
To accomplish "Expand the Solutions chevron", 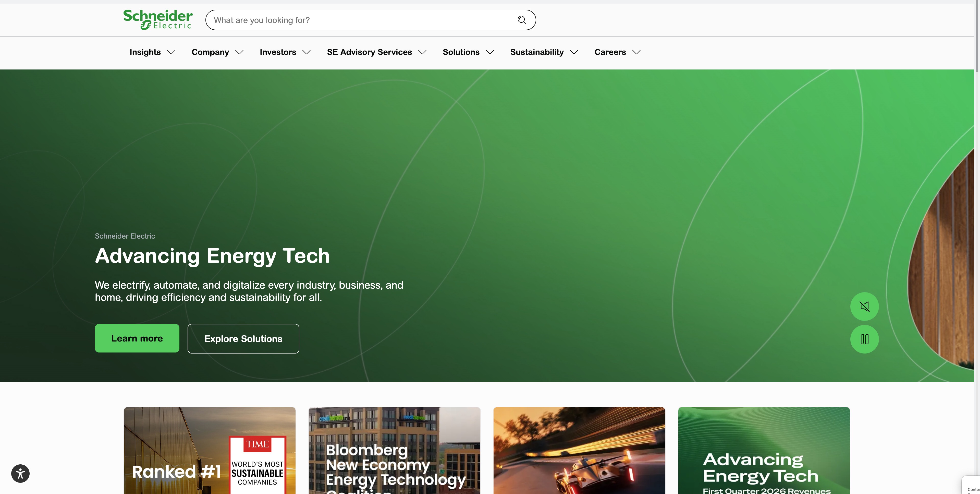I will pyautogui.click(x=490, y=52).
